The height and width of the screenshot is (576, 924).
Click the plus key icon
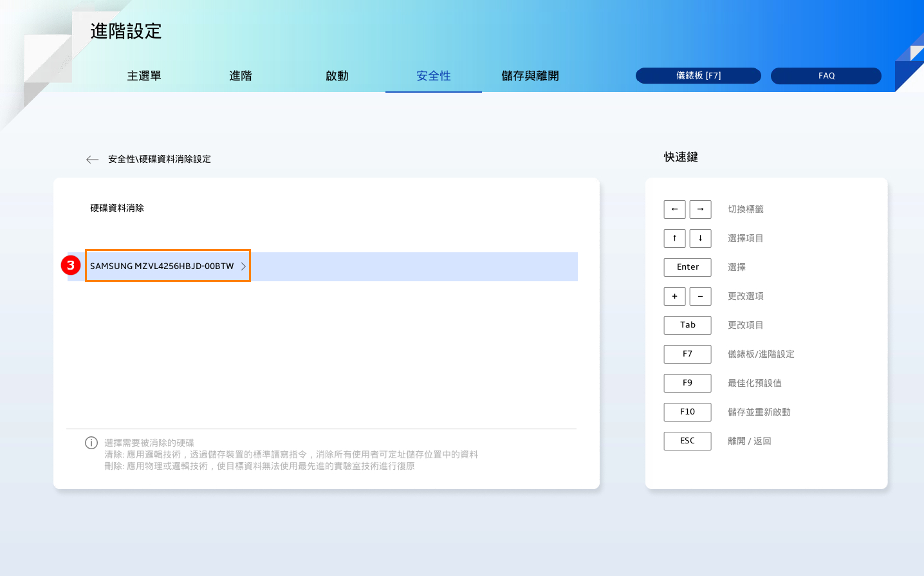[x=674, y=296]
